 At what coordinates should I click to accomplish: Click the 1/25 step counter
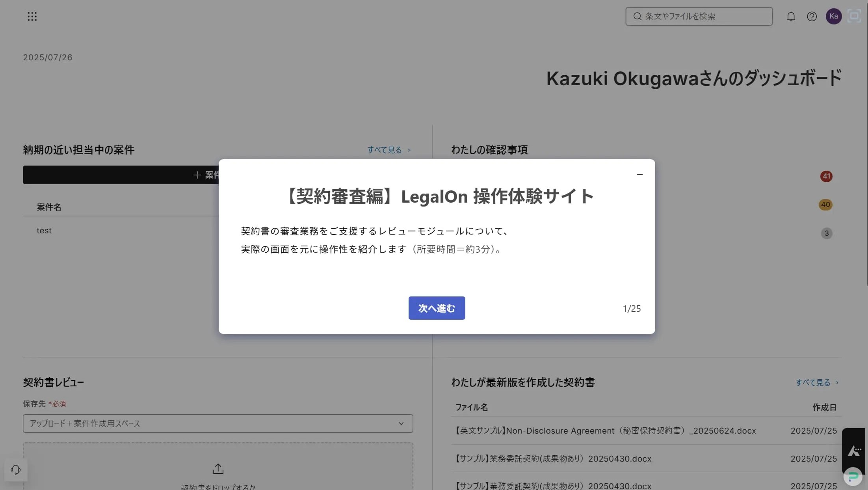pyautogui.click(x=632, y=309)
